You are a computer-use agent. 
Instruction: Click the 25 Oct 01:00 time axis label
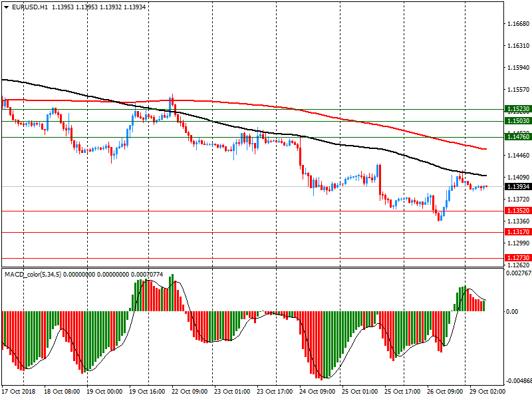(x=360, y=392)
